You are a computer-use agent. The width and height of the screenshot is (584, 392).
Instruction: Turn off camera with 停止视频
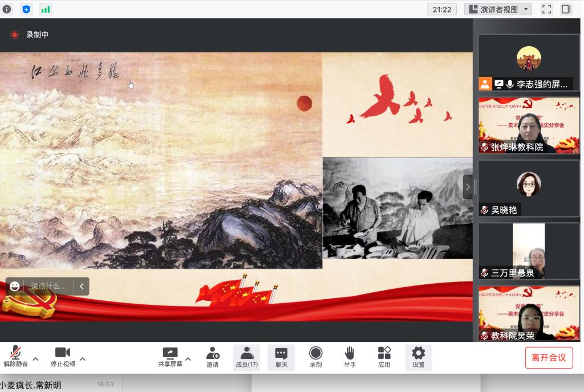coord(63,357)
